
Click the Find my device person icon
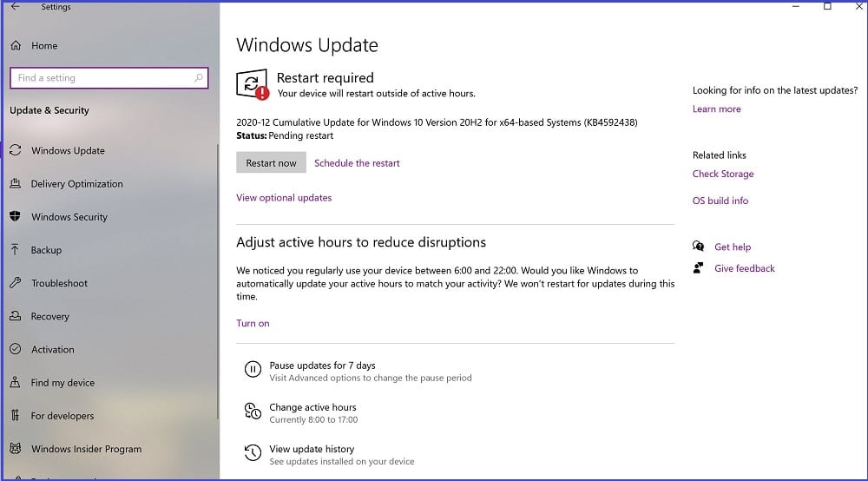pyautogui.click(x=16, y=382)
